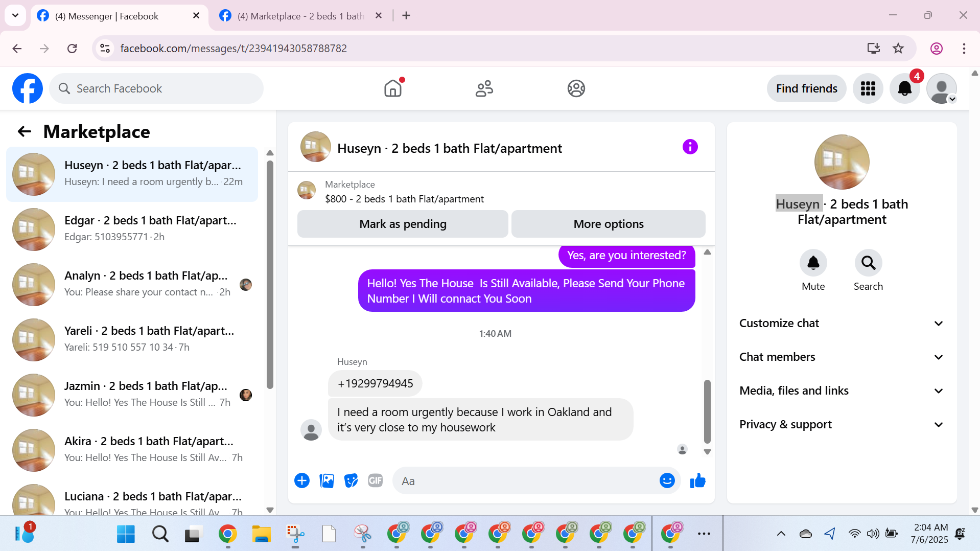Screen dimensions: 980x551
Task: Open Snipping Tool from the taskbar
Action: 295,534
